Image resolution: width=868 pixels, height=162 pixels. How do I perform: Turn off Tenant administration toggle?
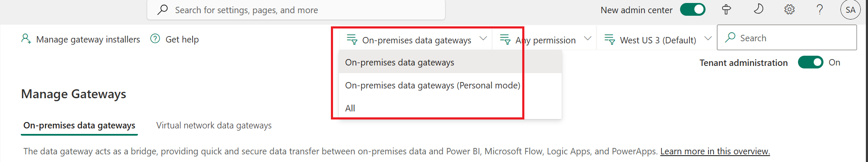click(x=810, y=63)
